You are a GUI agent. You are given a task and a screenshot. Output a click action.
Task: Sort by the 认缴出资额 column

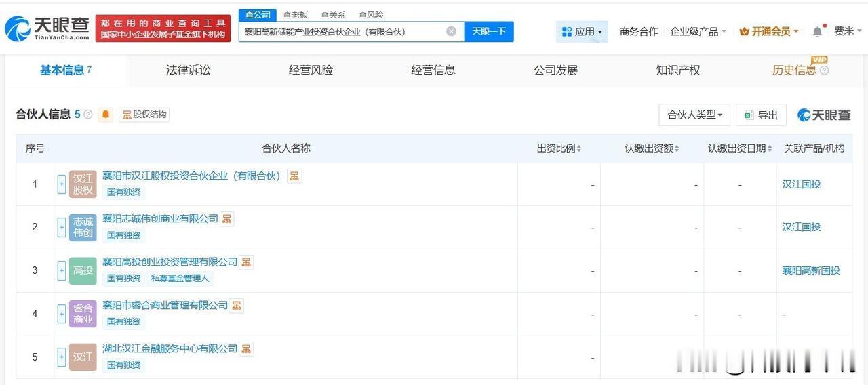pyautogui.click(x=652, y=148)
